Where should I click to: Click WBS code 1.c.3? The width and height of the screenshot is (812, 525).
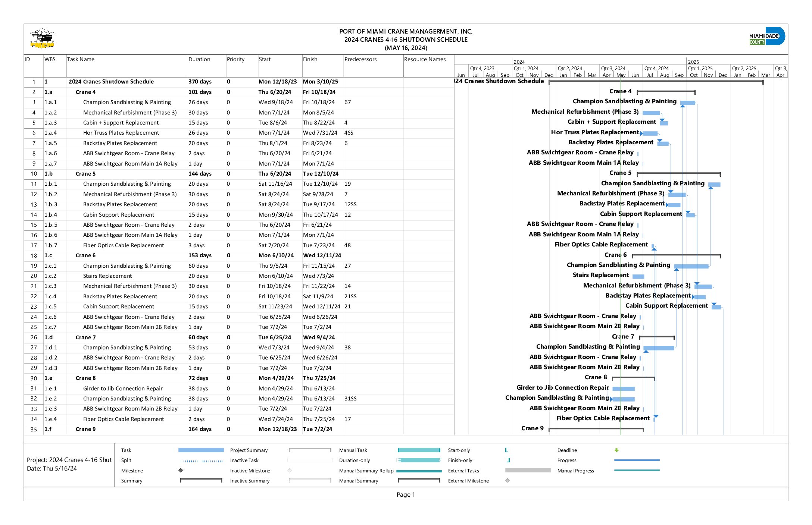point(51,286)
